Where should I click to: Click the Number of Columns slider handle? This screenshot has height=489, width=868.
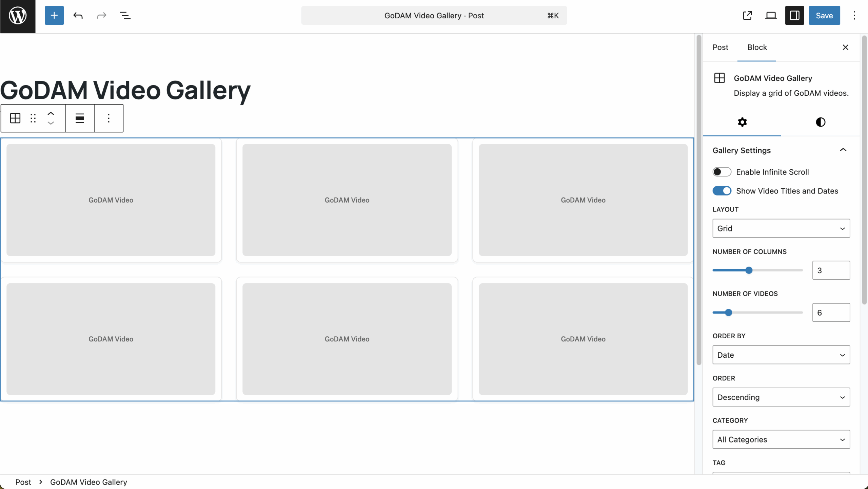click(x=749, y=270)
